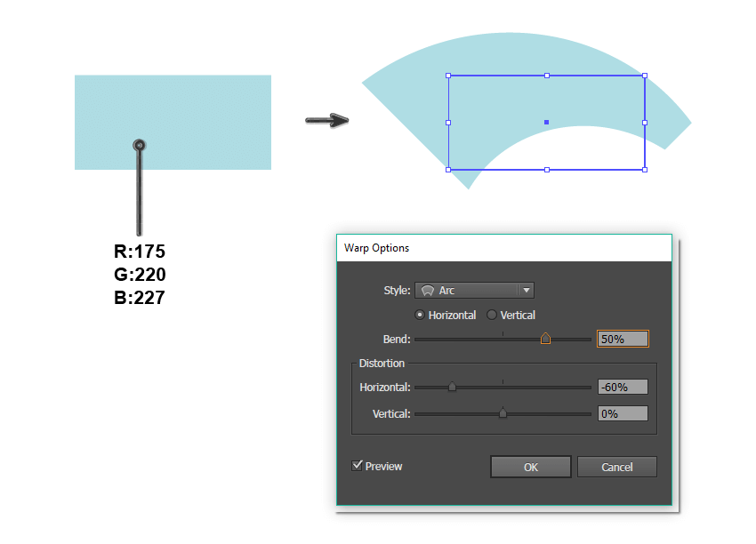The width and height of the screenshot is (756, 544).
Task: Click the Style dropdown arrow button
Action: tap(527, 291)
